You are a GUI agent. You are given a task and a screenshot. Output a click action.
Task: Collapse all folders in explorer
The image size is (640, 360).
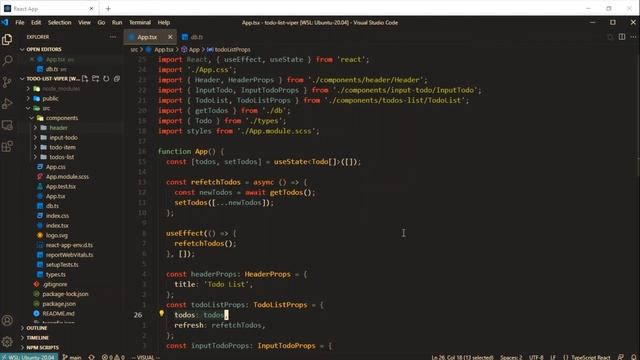[117, 78]
